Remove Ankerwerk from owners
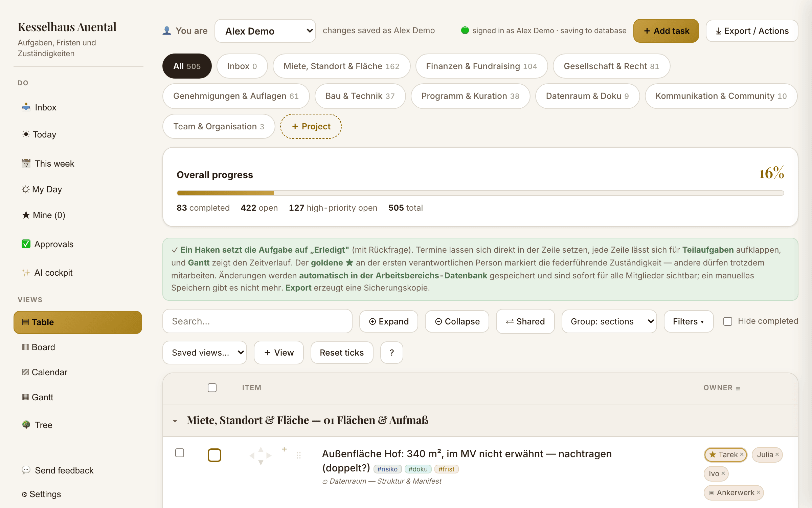The height and width of the screenshot is (508, 812). point(759,492)
